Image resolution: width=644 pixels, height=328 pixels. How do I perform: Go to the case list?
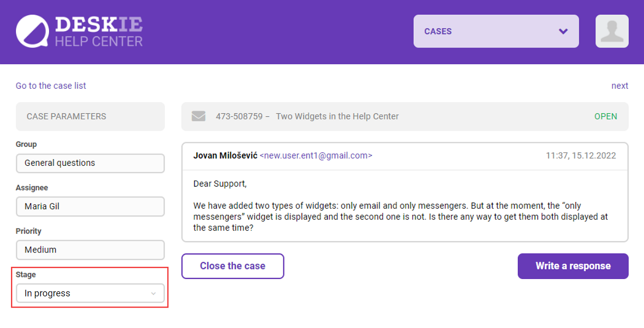(51, 86)
